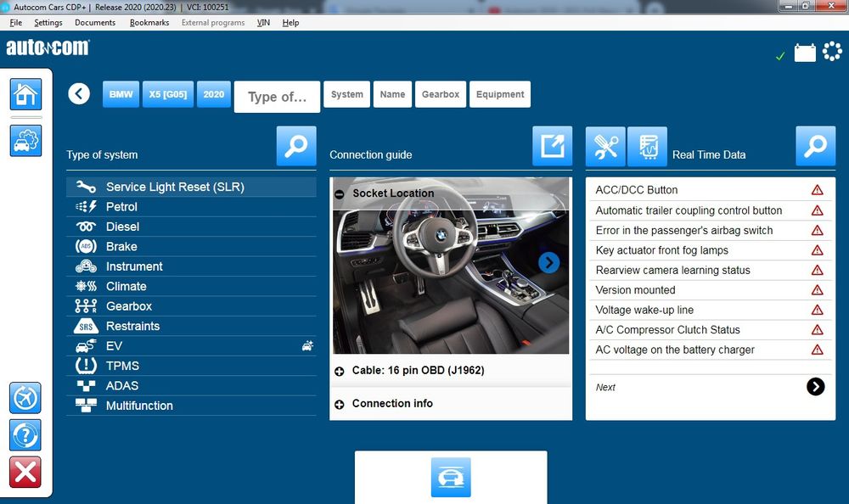Open the Settings menu
The image size is (849, 504).
pos(48,23)
